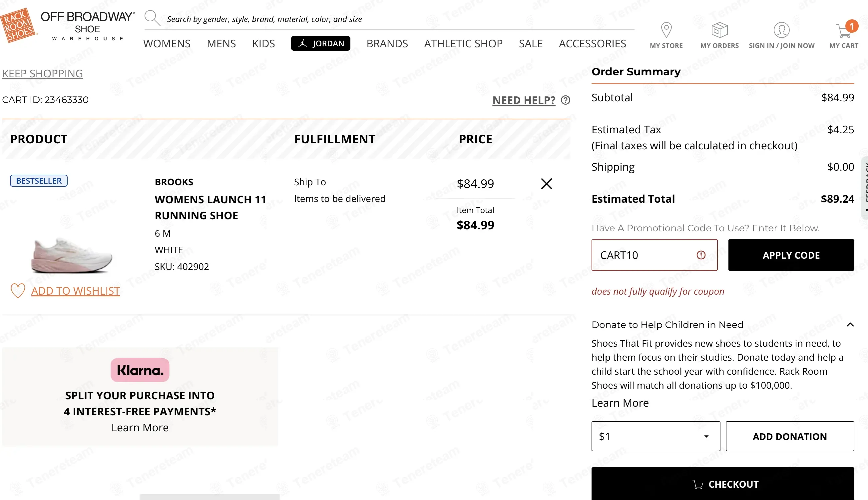
Task: Open the $1 donation amount dropdown
Action: pyautogui.click(x=655, y=436)
